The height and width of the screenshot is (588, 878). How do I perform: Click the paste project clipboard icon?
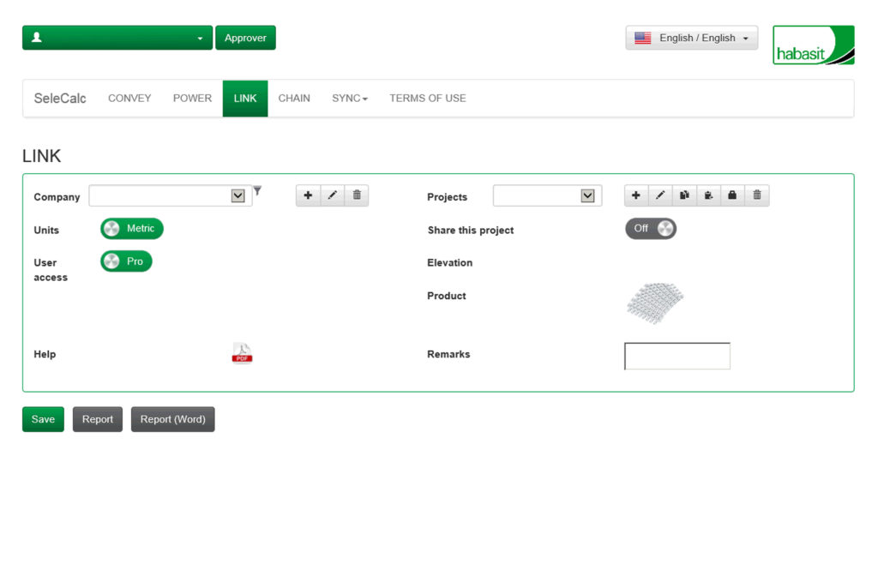708,195
